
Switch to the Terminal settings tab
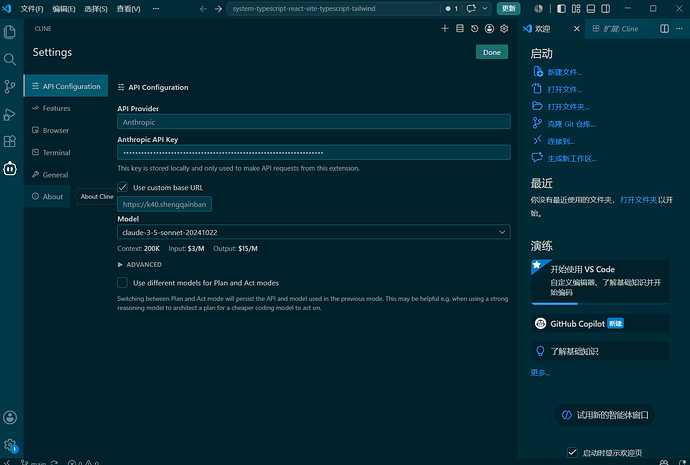click(56, 153)
